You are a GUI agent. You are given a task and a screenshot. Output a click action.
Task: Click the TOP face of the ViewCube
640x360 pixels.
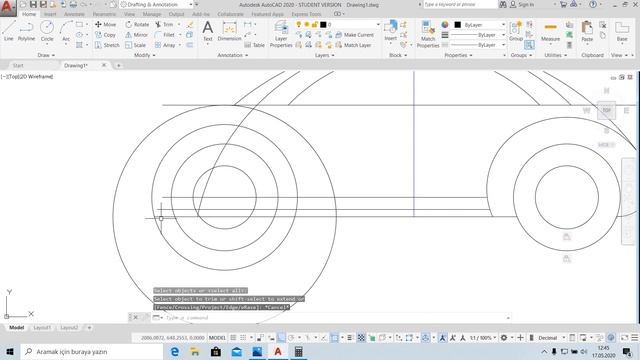coord(607,110)
